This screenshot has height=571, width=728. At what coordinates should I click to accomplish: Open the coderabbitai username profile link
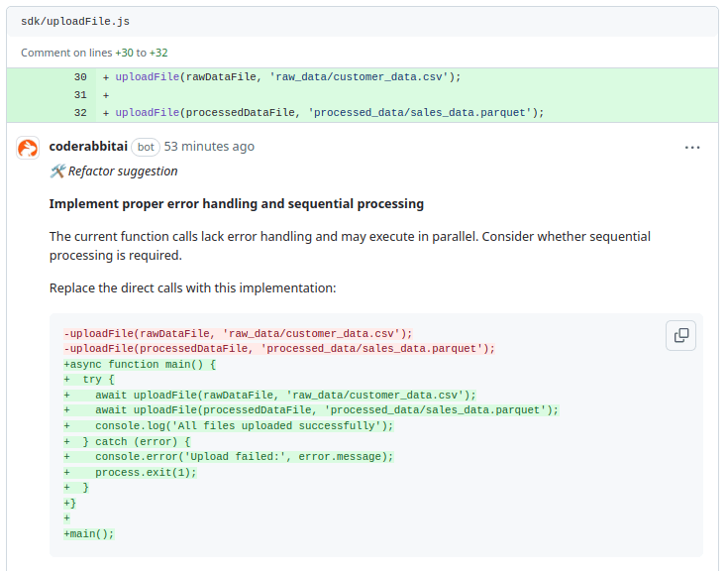click(87, 147)
